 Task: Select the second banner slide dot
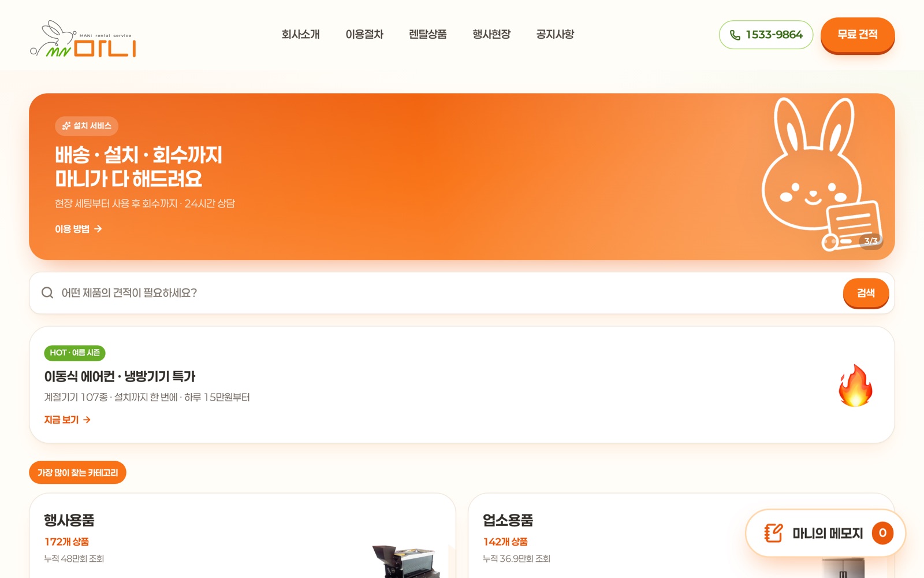click(x=833, y=241)
